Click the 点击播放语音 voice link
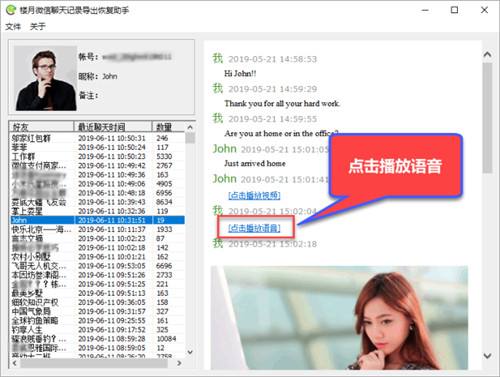Screen dimensions: 500x377 (x=254, y=228)
